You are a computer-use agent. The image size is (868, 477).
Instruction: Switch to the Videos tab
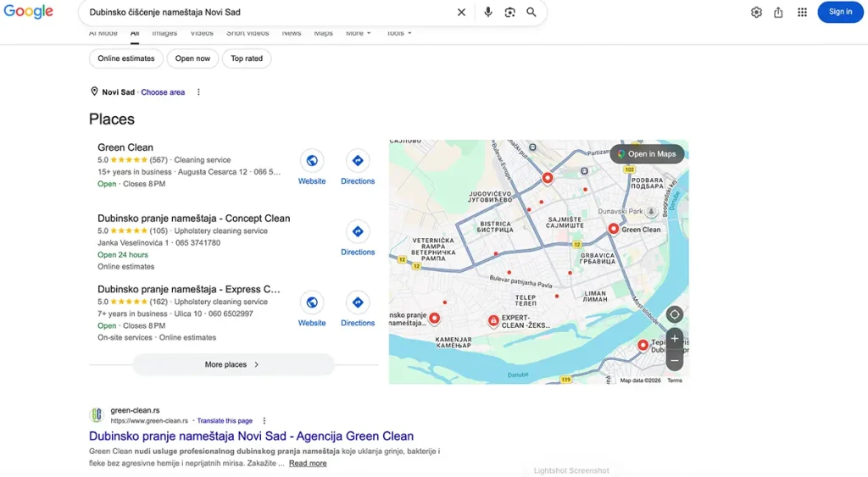tap(202, 33)
